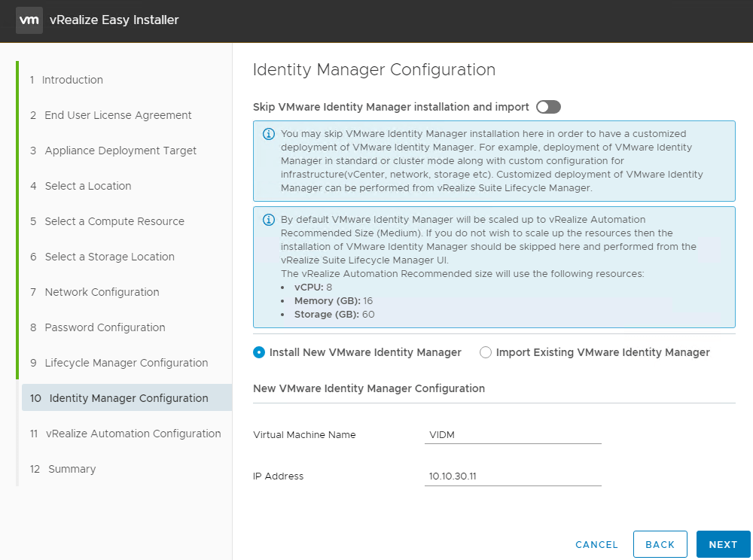Click the info icon beside Recommended Size notice

pos(268,220)
